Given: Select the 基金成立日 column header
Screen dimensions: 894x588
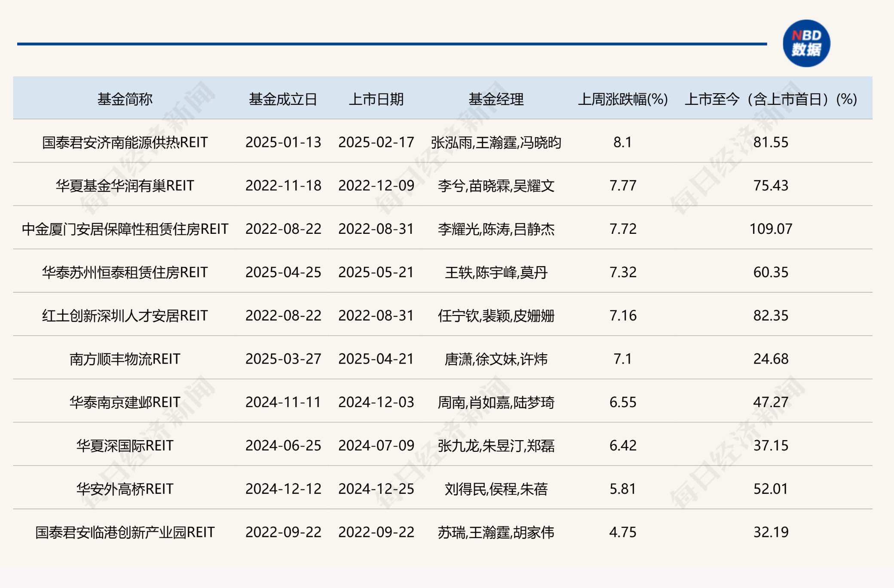Looking at the screenshot, I should (283, 99).
